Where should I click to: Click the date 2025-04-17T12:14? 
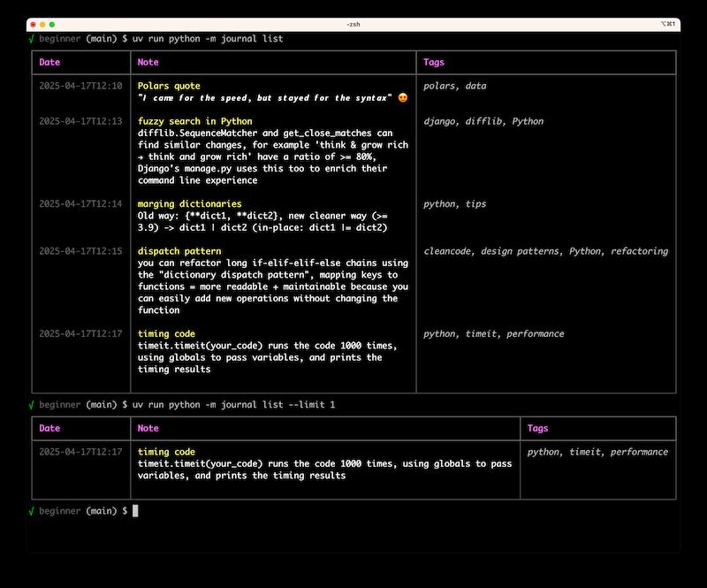[80, 203]
